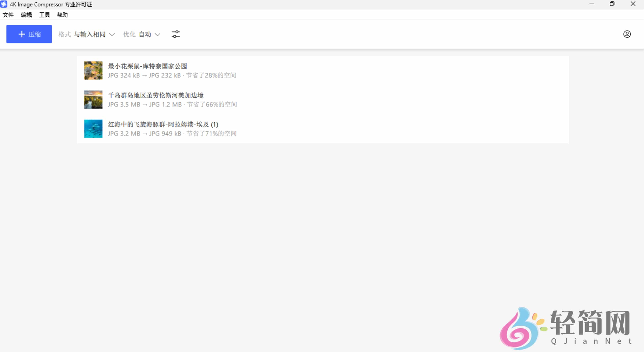
Task: Select the 红海中的飞旋海豚群 file entry
Action: (x=225, y=128)
